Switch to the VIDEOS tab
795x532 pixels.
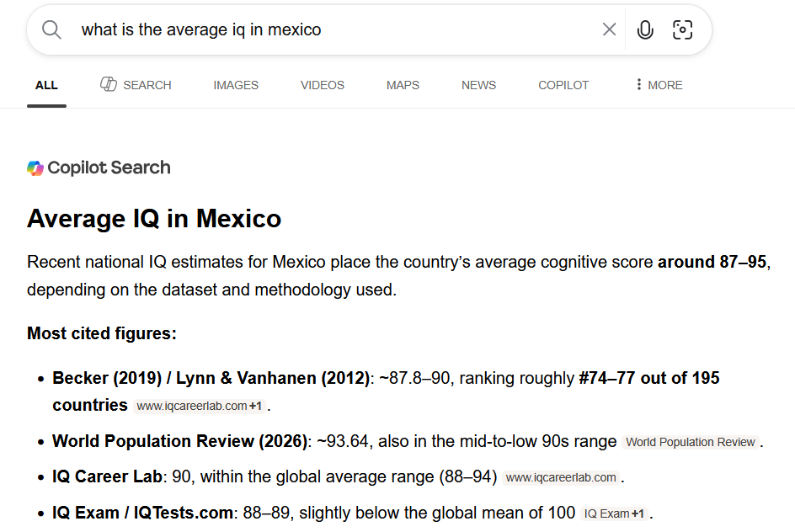coord(322,85)
